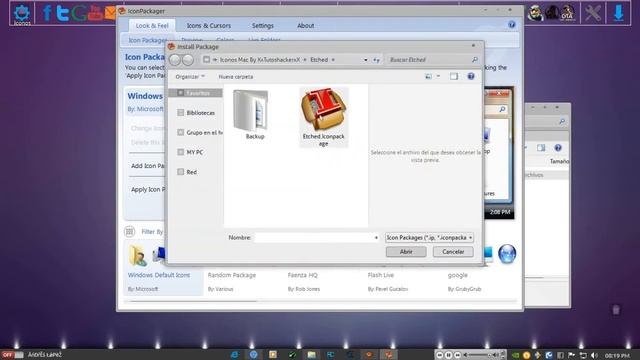
Task: Open the Icon Packages file type dropdown
Action: coord(429,238)
